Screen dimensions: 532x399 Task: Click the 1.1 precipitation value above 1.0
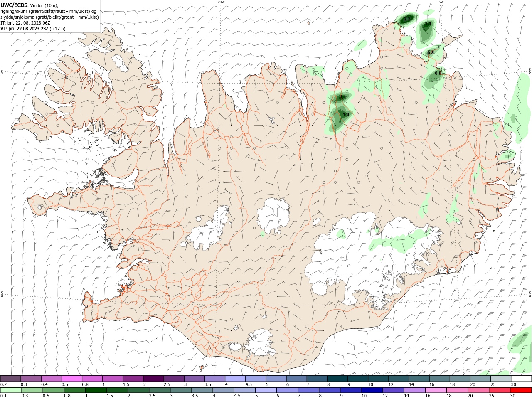coord(343,97)
